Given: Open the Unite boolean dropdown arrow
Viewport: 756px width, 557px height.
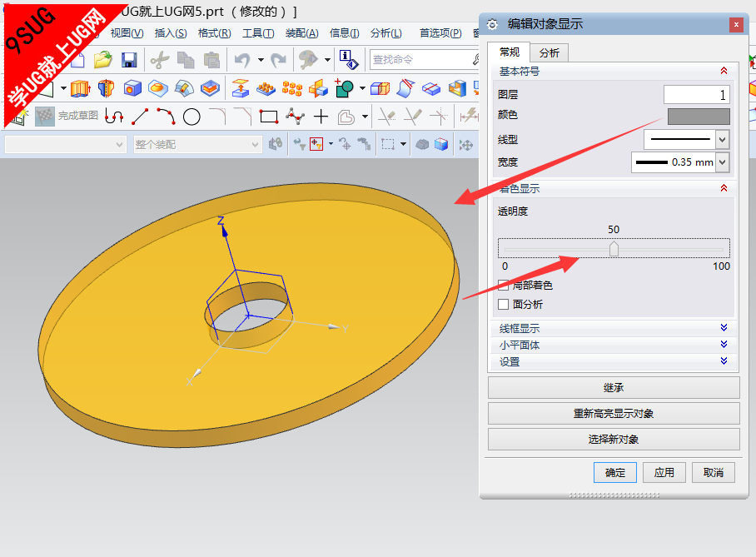Looking at the screenshot, I should coord(362,88).
